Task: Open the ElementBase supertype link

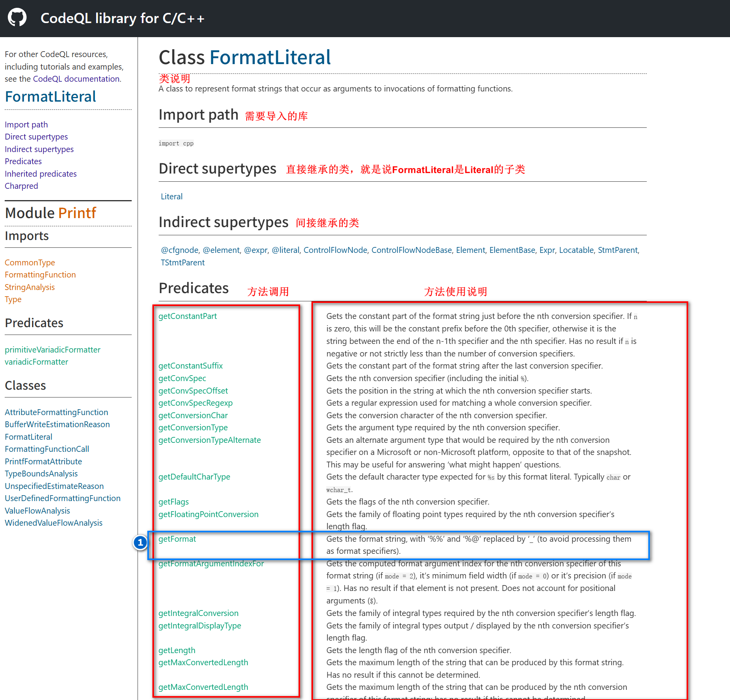Action: tap(512, 250)
